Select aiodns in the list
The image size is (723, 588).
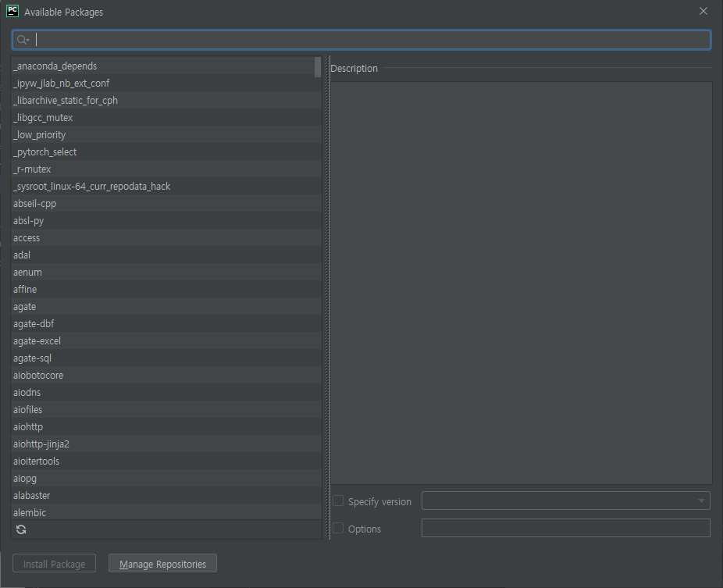click(166, 393)
